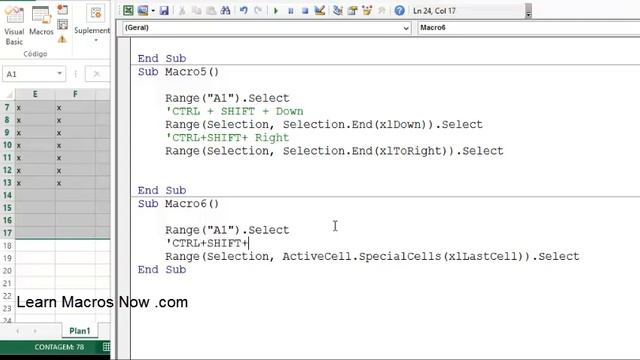Viewport: 640px width, 360px height.
Task: Open the Suplementos ribbon button
Action: 92,24
